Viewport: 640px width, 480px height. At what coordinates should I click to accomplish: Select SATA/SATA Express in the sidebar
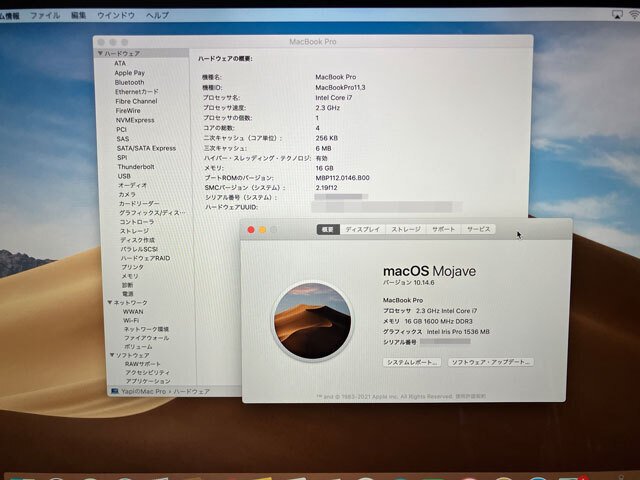(x=147, y=148)
